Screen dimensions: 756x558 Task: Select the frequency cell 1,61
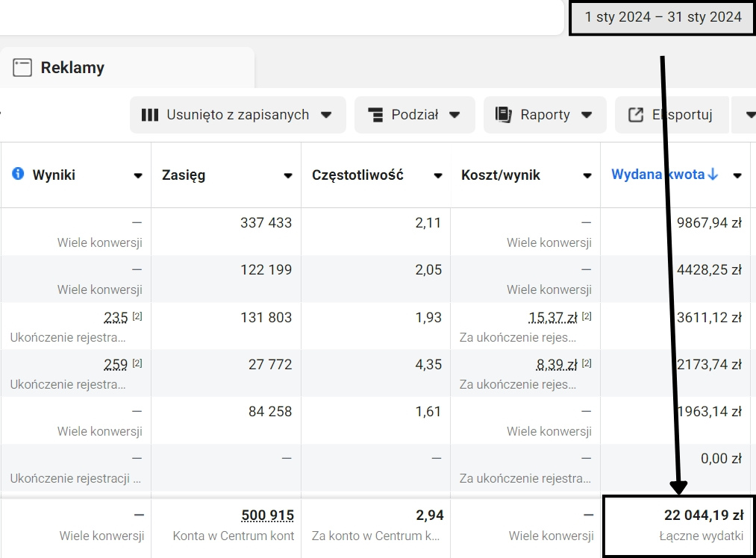coord(428,412)
